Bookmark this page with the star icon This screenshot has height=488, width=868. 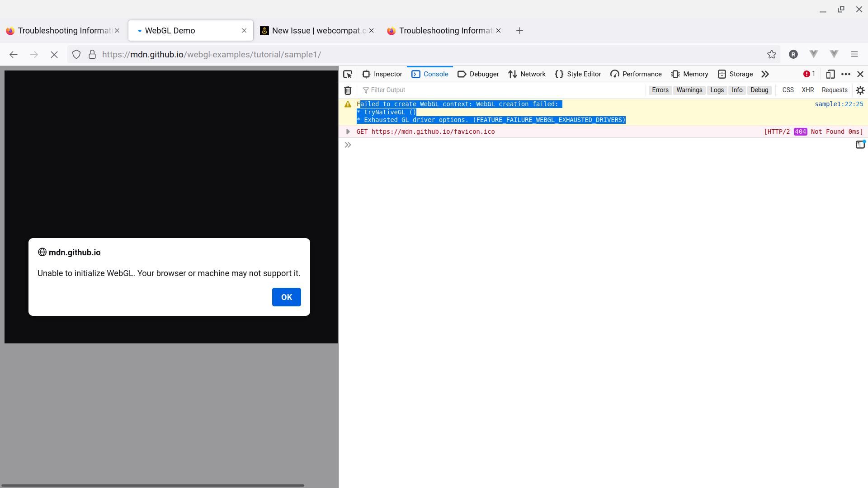pyautogui.click(x=772, y=54)
